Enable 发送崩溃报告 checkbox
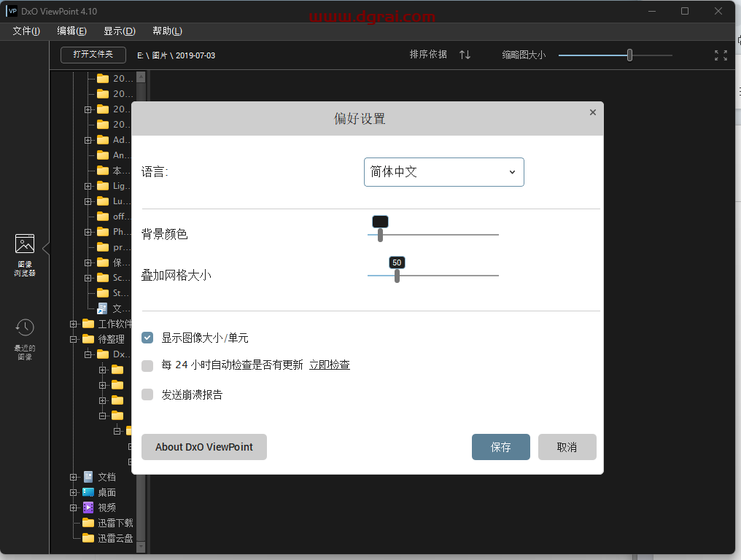Screen dimensions: 741x560 147,394
